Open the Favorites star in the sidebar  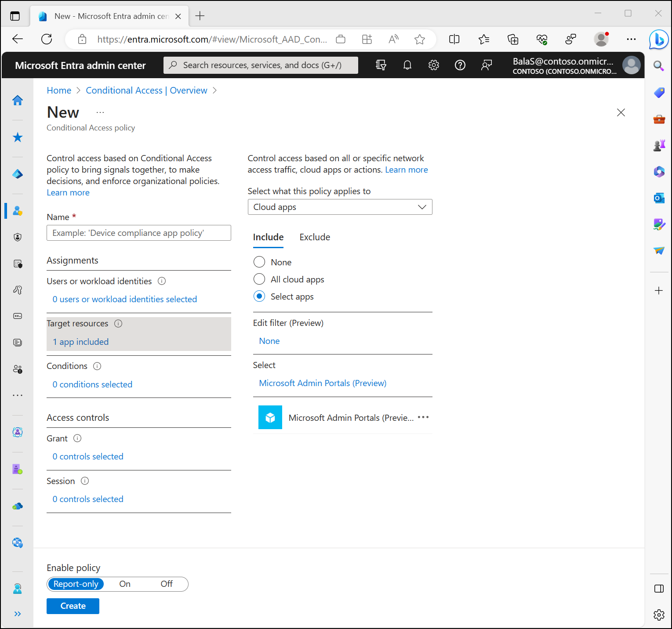18,137
